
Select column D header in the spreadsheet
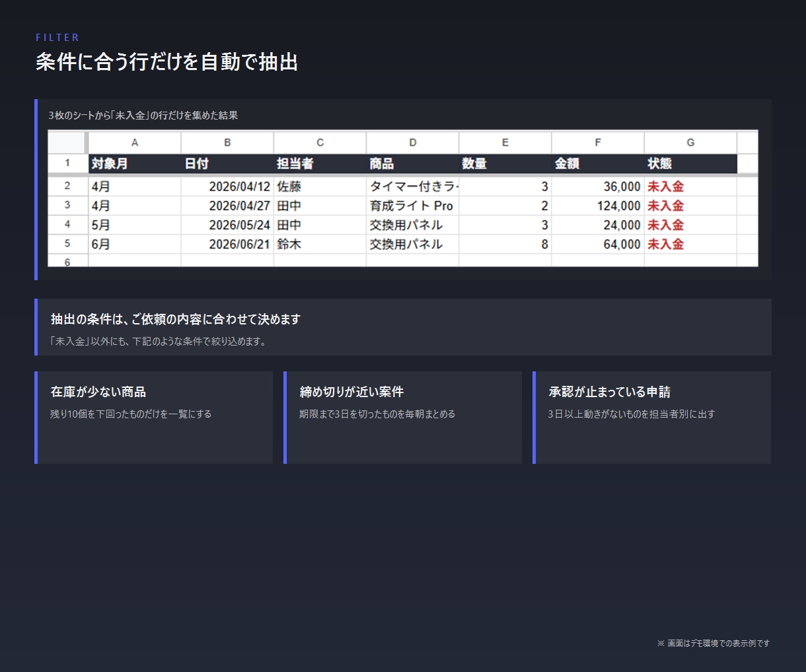pos(413,143)
